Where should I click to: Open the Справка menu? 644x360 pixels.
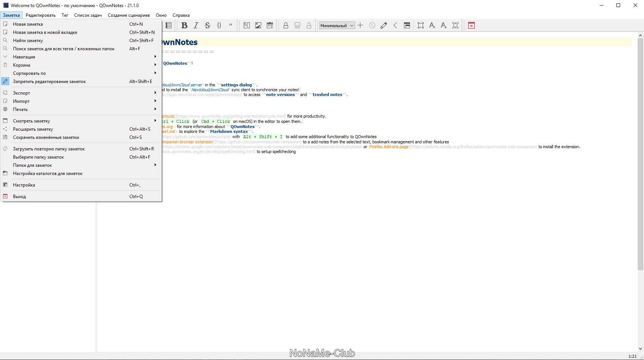pyautogui.click(x=181, y=15)
